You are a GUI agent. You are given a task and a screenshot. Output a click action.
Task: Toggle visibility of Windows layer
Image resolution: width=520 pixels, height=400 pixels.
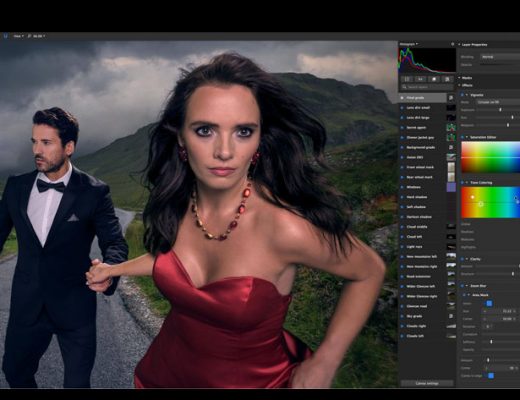(402, 187)
